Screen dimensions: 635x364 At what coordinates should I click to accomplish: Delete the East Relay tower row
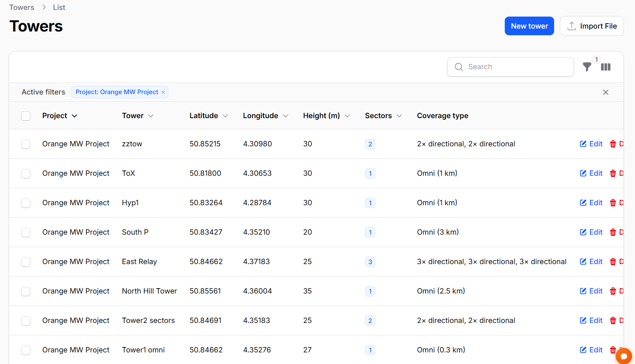(616, 262)
